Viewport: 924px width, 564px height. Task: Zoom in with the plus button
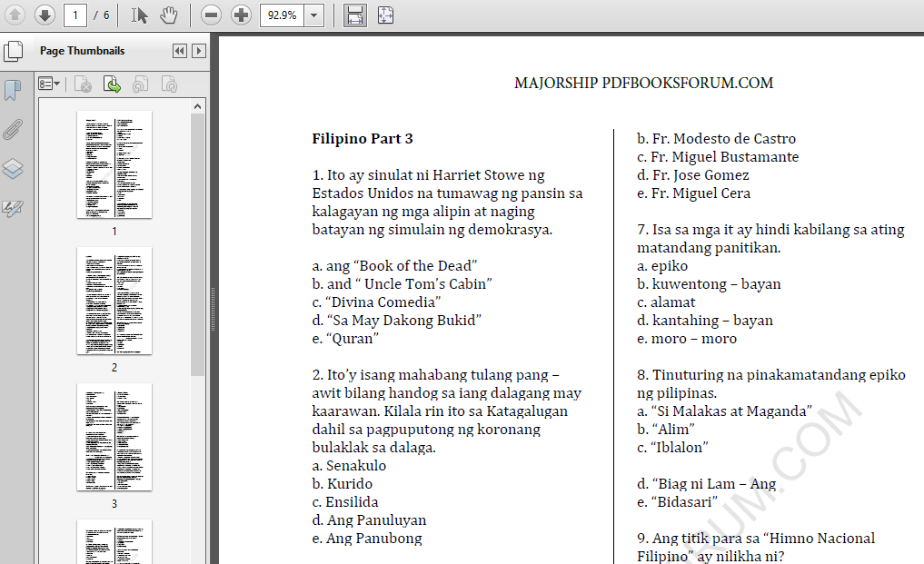[241, 15]
